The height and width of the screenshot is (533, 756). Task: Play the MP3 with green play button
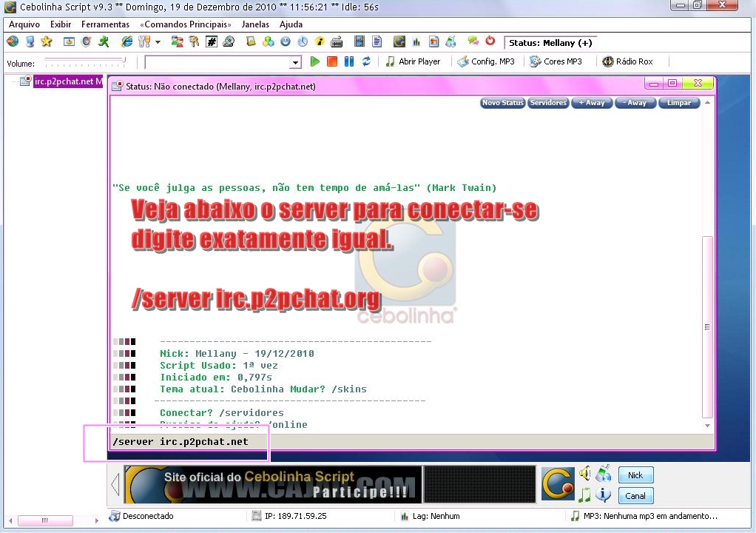(315, 61)
